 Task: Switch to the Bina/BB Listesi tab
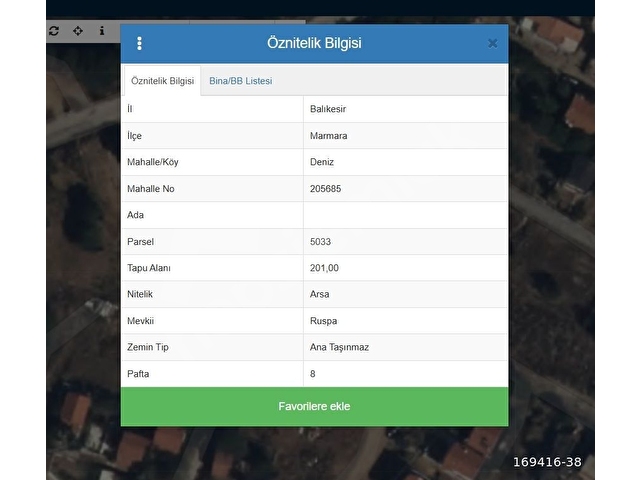pyautogui.click(x=240, y=81)
